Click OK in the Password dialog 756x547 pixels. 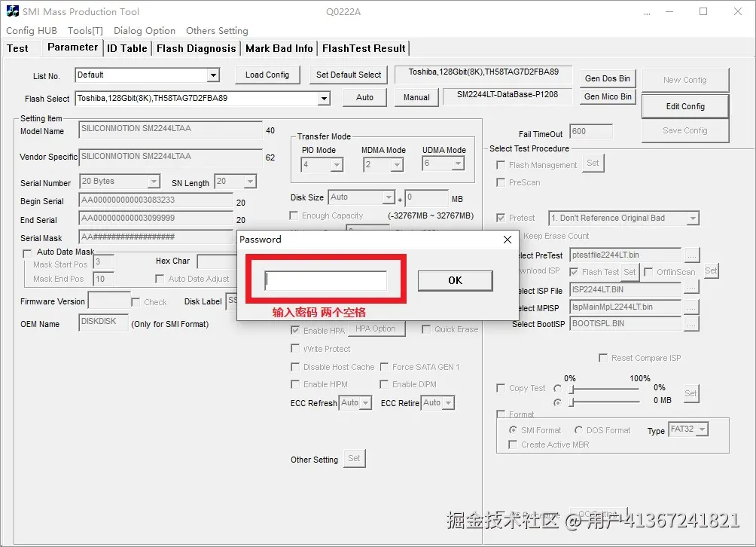point(455,280)
